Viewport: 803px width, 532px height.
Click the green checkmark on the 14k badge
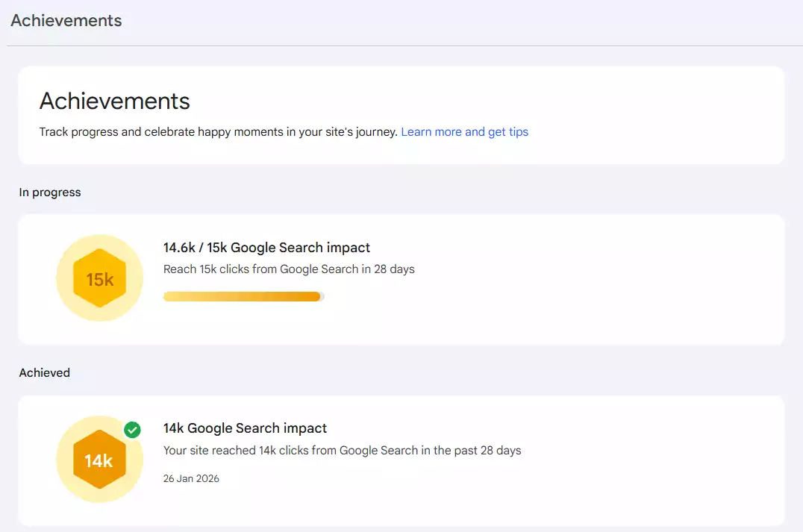click(x=132, y=430)
